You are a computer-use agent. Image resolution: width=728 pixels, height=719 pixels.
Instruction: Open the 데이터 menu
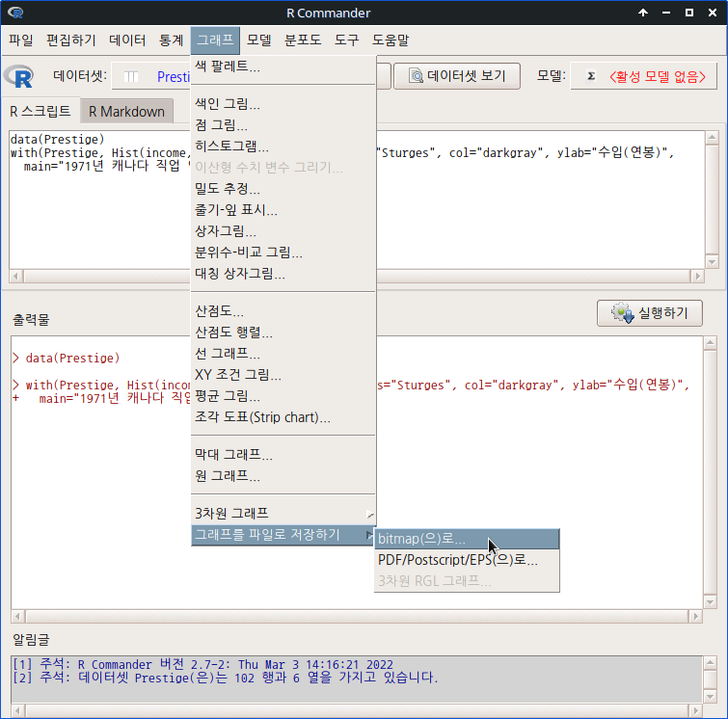127,40
